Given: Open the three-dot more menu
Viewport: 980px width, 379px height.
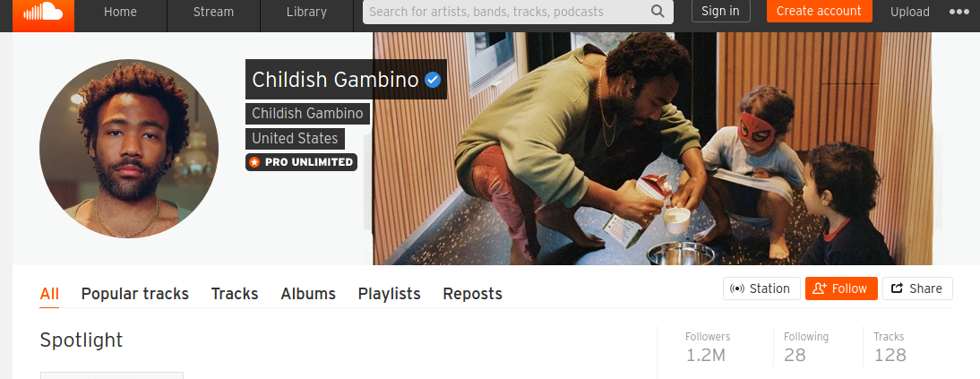Looking at the screenshot, I should pyautogui.click(x=959, y=12).
